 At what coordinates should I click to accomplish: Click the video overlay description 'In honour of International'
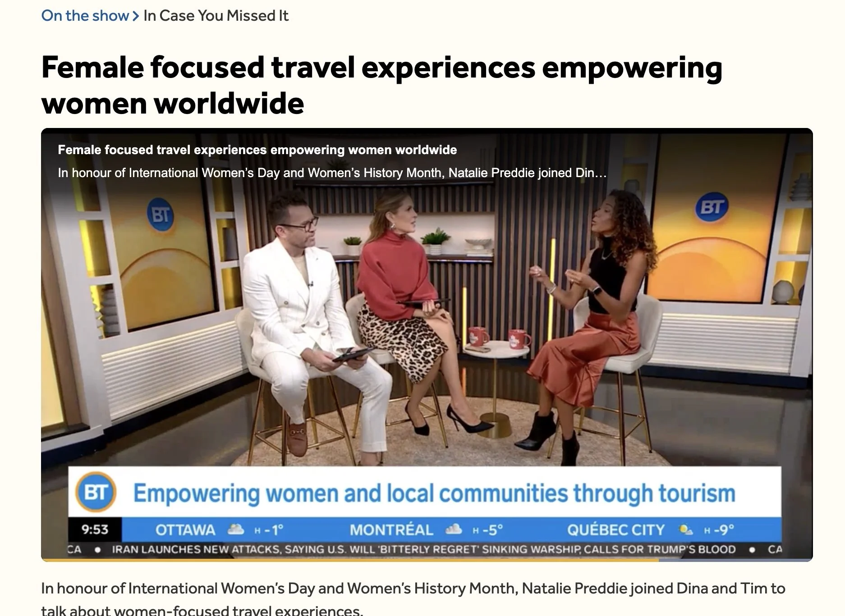[x=332, y=173]
